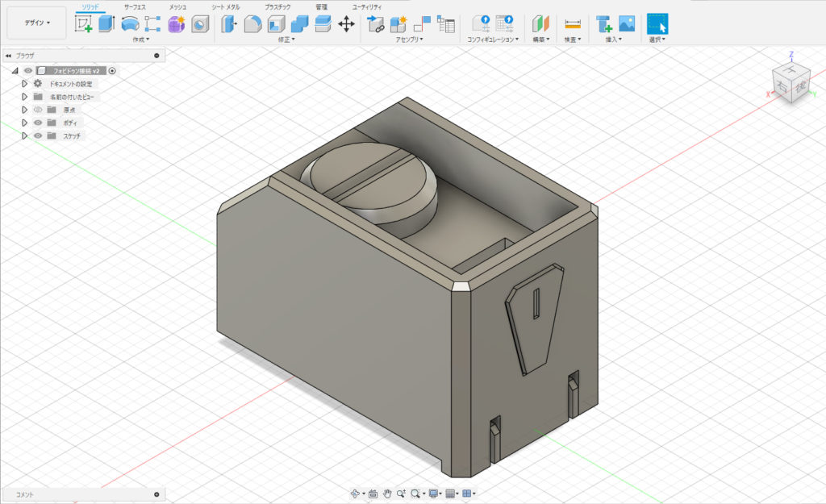826x504 pixels.
Task: Toggle visibility of the スケッチ folder
Action: pos(38,135)
